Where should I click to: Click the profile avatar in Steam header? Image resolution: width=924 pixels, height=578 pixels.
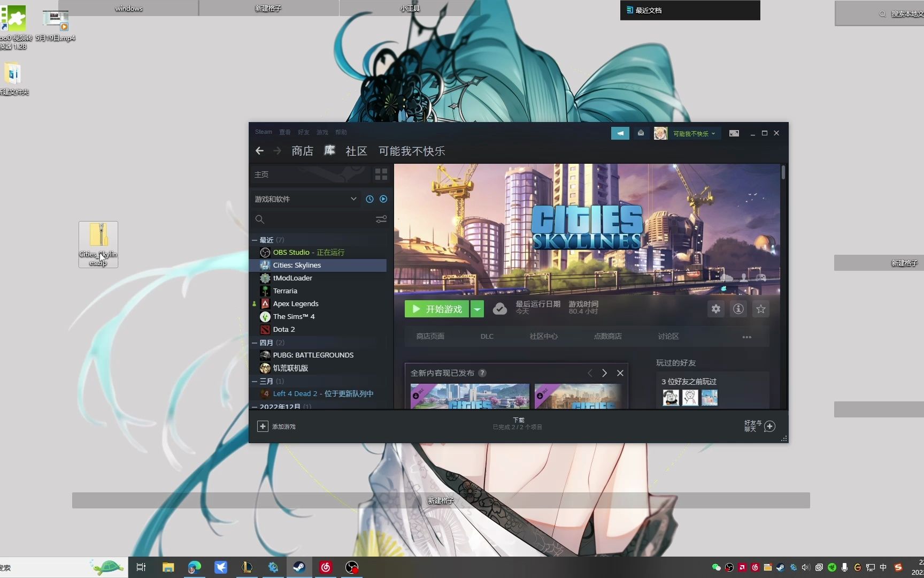(660, 133)
